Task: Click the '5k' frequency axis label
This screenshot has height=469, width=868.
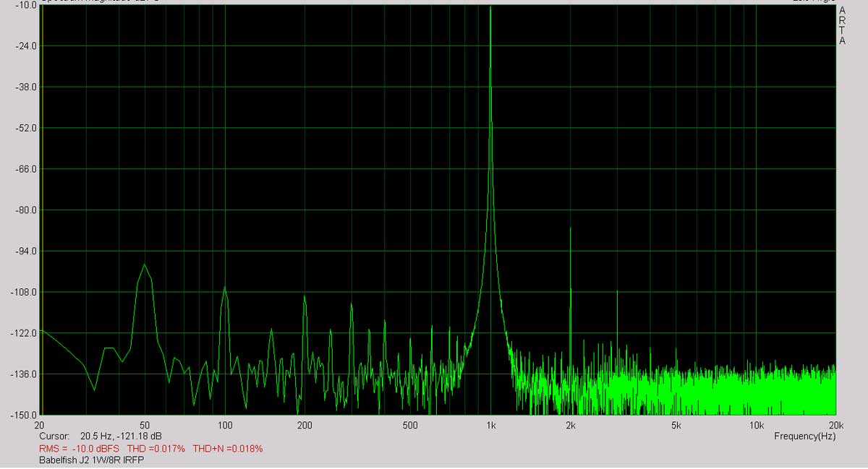Action: [x=676, y=425]
